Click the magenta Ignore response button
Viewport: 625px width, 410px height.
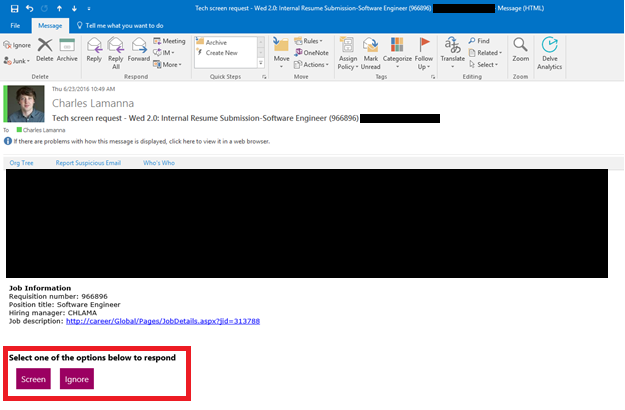pyautogui.click(x=77, y=379)
